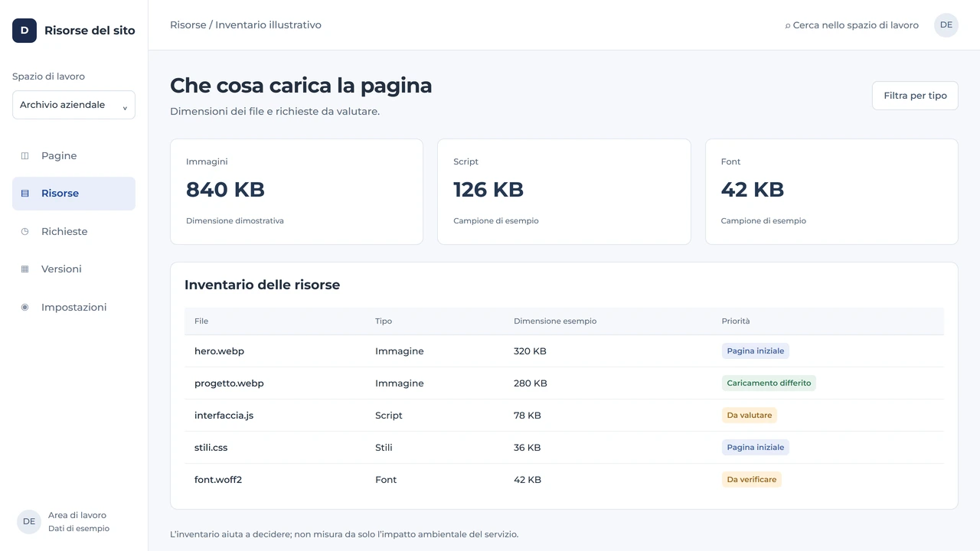
Task: Go to Pagine in the sidebar
Action: point(73,156)
